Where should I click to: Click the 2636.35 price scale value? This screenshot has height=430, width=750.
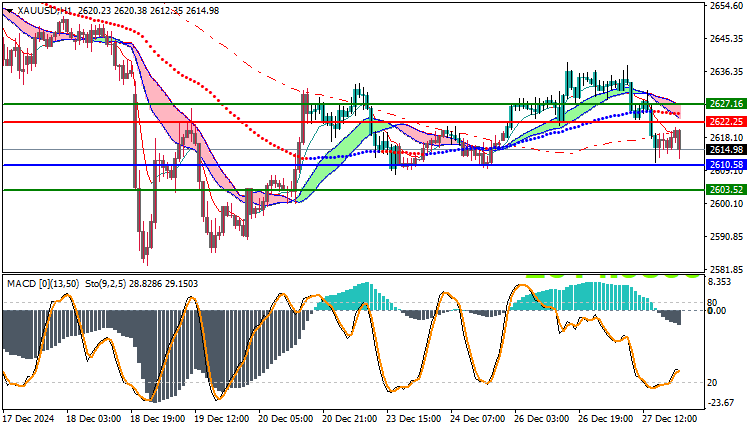coord(727,72)
